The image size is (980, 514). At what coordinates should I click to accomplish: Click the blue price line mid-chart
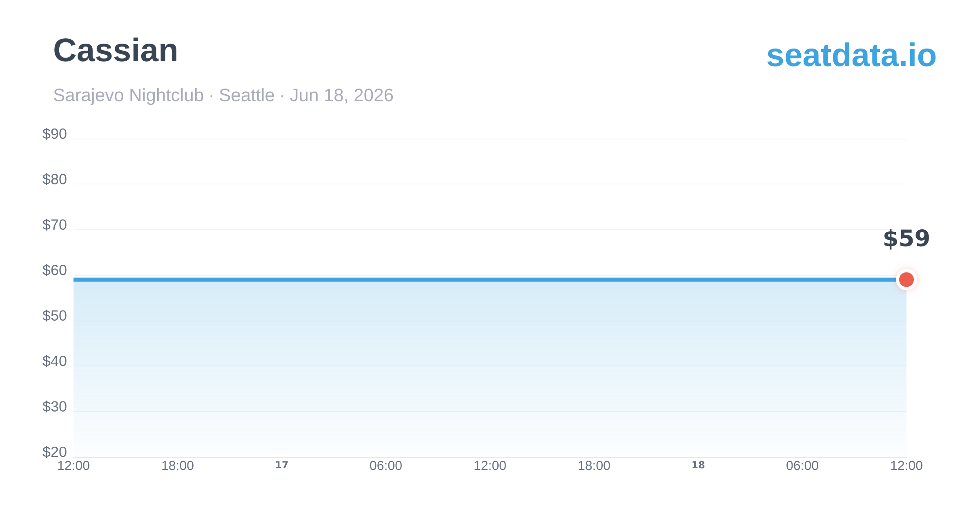pyautogui.click(x=490, y=280)
